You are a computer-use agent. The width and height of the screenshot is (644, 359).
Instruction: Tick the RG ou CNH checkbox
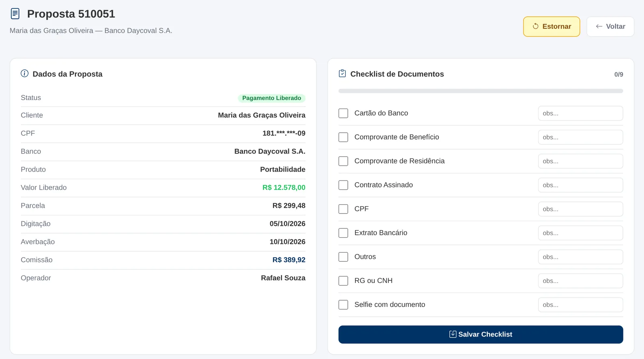(343, 281)
